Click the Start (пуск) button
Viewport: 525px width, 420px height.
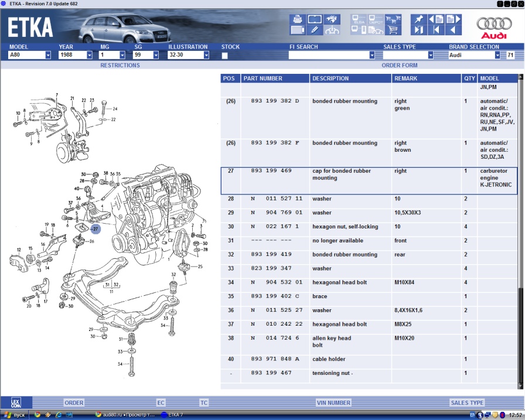(15, 415)
